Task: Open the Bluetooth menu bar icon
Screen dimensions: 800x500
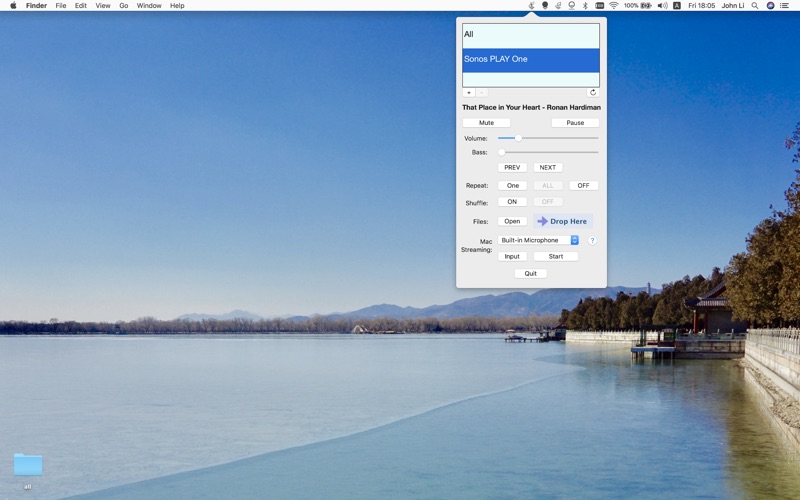Action: pyautogui.click(x=585, y=6)
